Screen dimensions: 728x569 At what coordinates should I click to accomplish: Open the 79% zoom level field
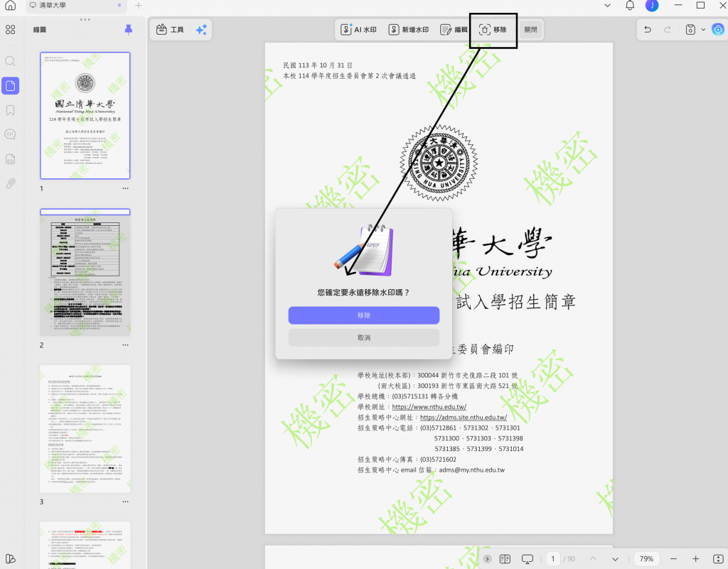(x=646, y=559)
